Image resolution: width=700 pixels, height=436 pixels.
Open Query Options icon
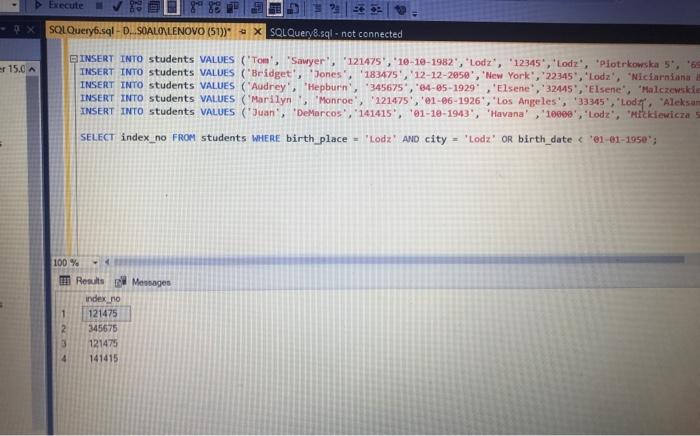[154, 7]
